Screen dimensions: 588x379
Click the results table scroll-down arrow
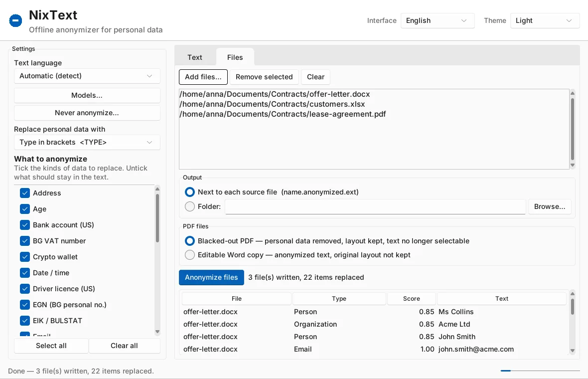(572, 351)
